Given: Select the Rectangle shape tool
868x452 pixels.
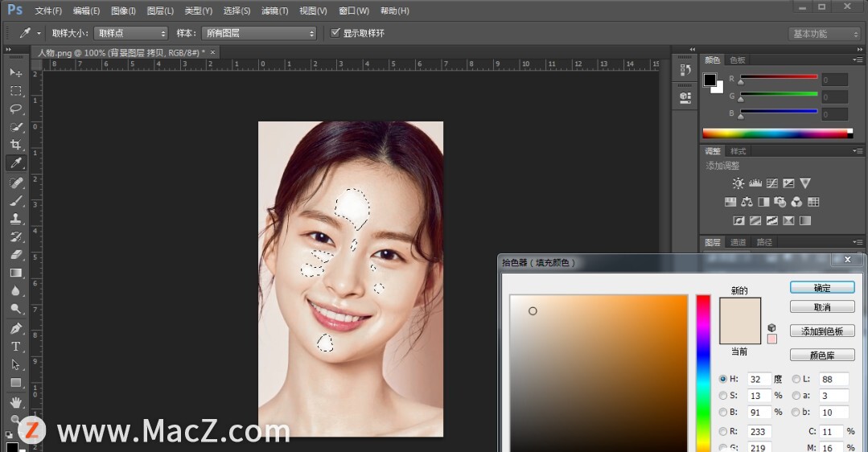Looking at the screenshot, I should [16, 383].
